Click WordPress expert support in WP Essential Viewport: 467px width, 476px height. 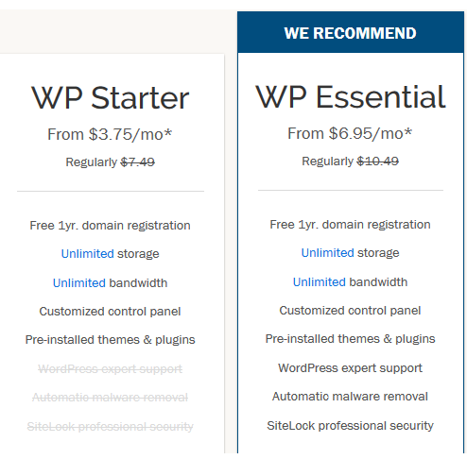click(x=350, y=368)
